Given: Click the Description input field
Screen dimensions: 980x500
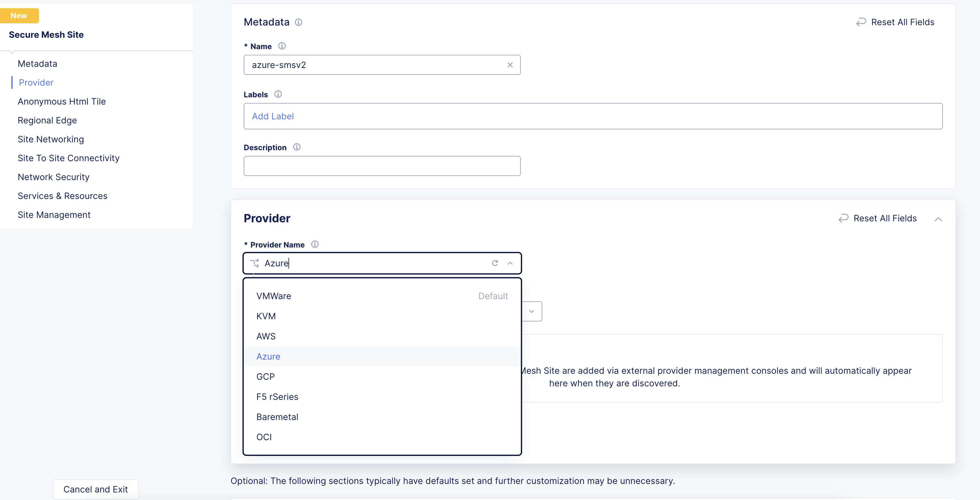Looking at the screenshot, I should [382, 166].
